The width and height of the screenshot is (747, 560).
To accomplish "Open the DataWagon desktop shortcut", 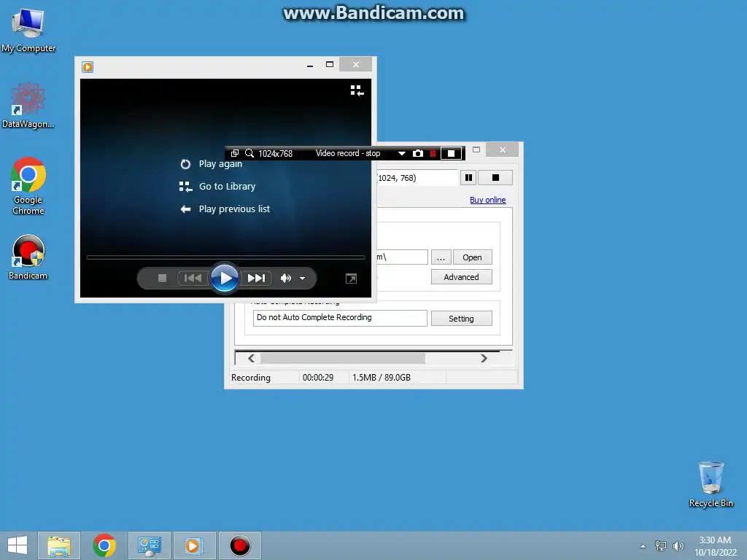I will [28, 105].
